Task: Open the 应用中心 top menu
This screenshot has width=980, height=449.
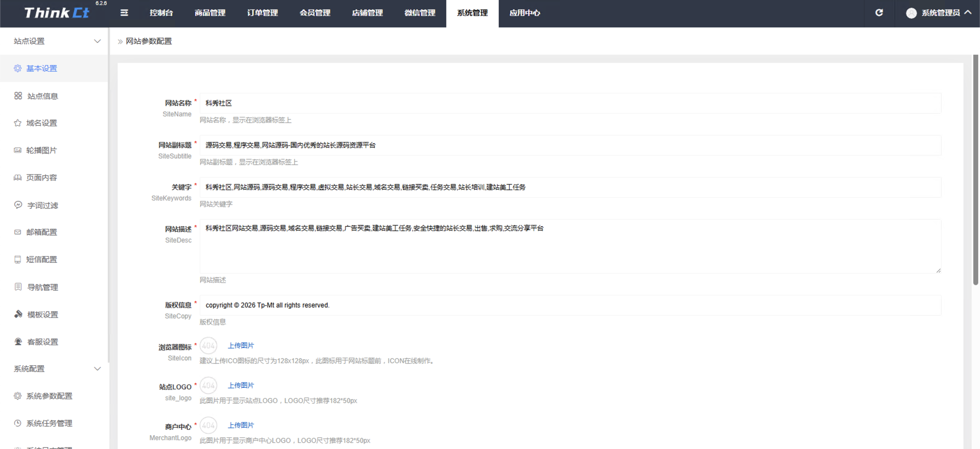Action: pos(524,13)
